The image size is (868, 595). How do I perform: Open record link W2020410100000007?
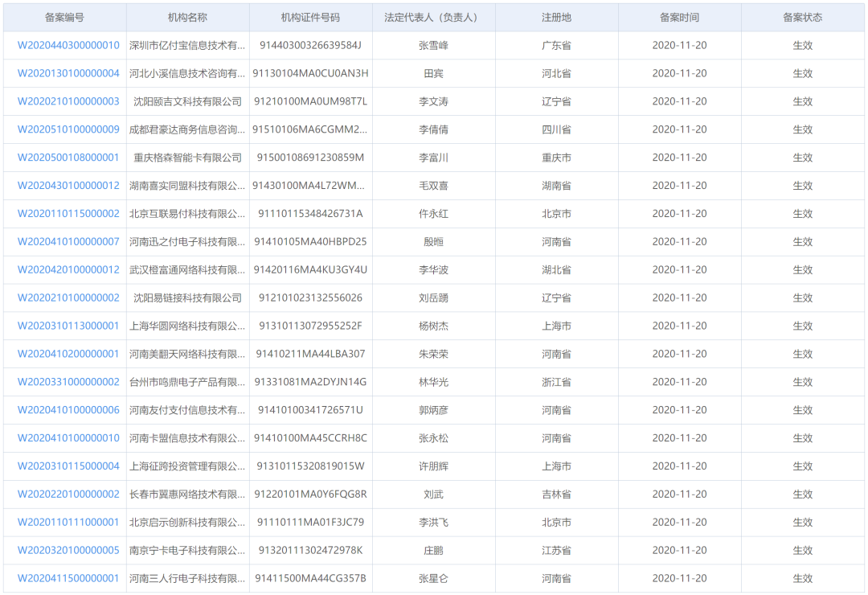68,241
